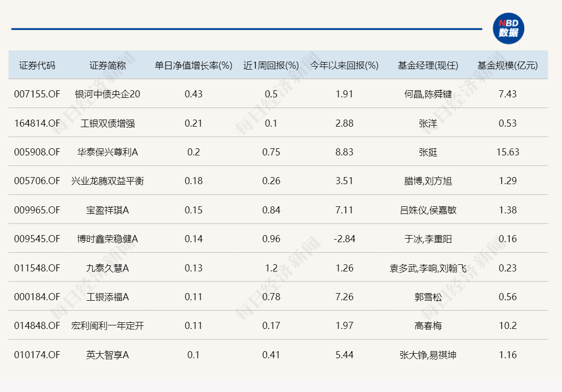Click year-to-date return 3.51

point(345,181)
